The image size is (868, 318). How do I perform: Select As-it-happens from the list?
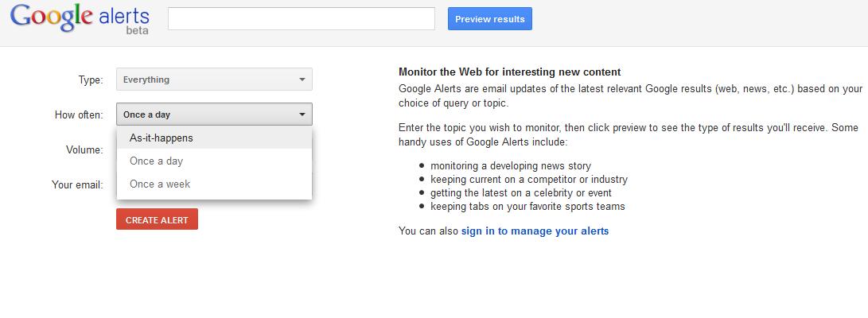[162, 138]
